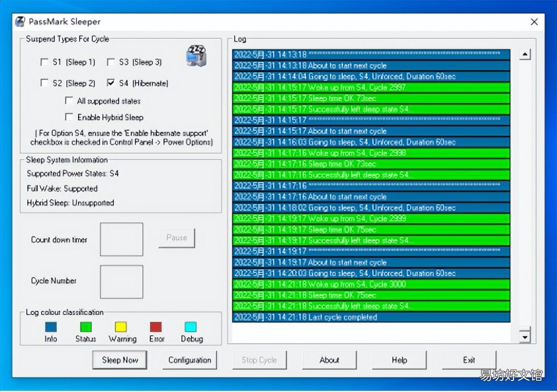Select the 14:19:17 'About to start next cycle' line

(x=371, y=262)
